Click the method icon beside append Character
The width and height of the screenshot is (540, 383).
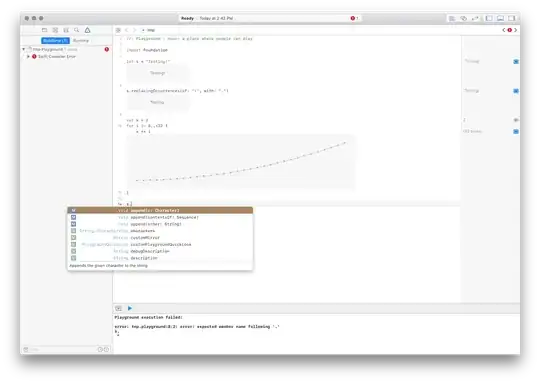point(73,210)
